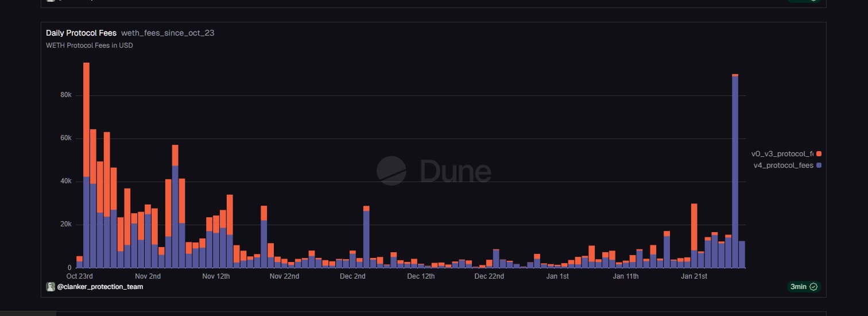Open the weth_fees_since_oct_23 query link
Viewport: 868px width, 316px height.
pos(168,33)
